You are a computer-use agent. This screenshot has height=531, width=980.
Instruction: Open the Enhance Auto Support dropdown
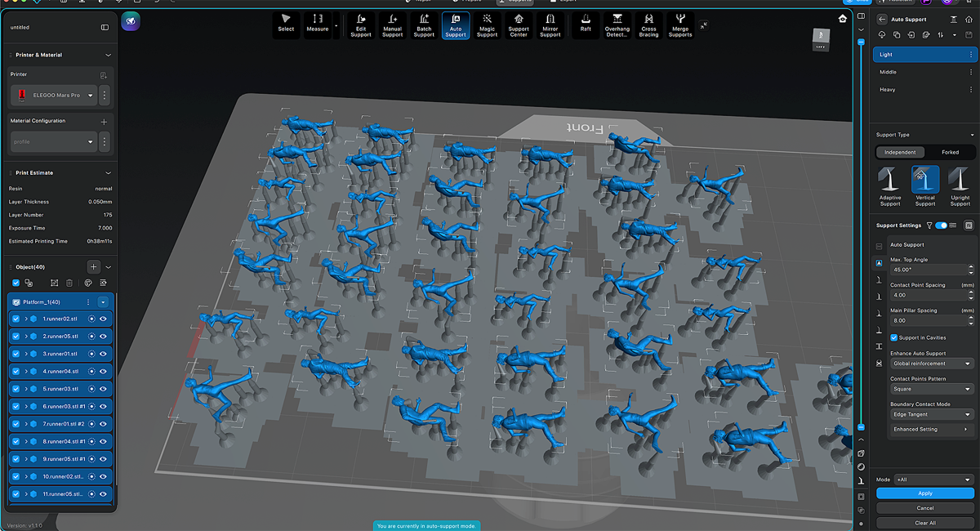point(931,364)
